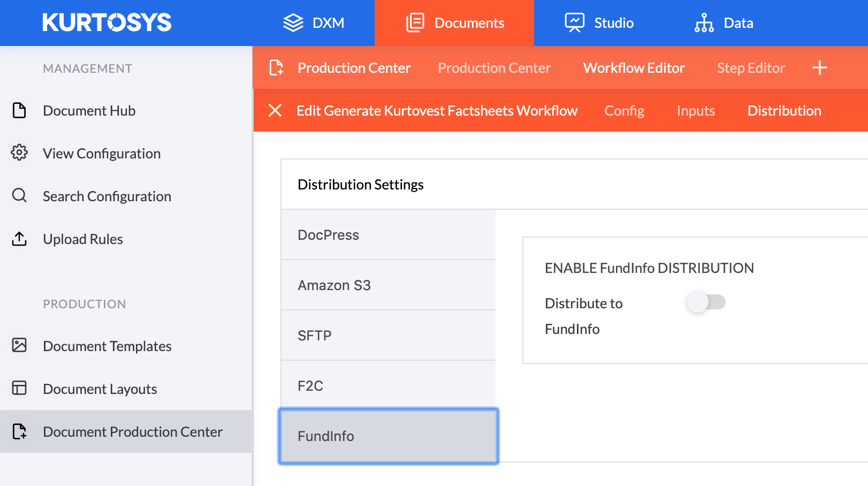Switch to the Workflow Editor tab
Image resolution: width=868 pixels, height=486 pixels.
pos(634,67)
